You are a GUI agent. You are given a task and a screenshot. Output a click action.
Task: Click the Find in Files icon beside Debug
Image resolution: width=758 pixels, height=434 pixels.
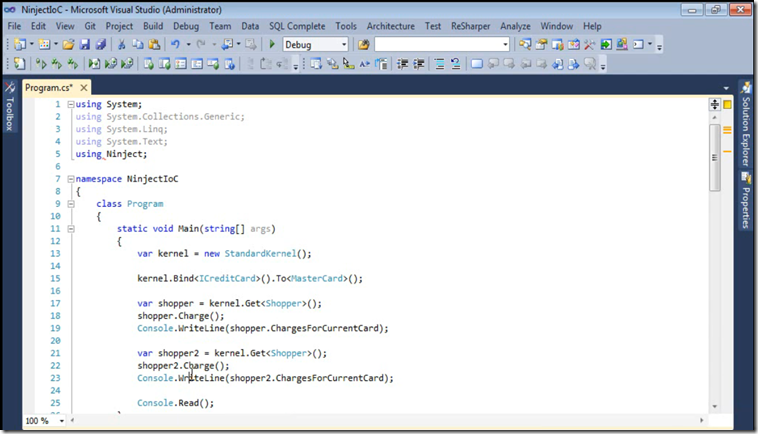[x=364, y=44]
